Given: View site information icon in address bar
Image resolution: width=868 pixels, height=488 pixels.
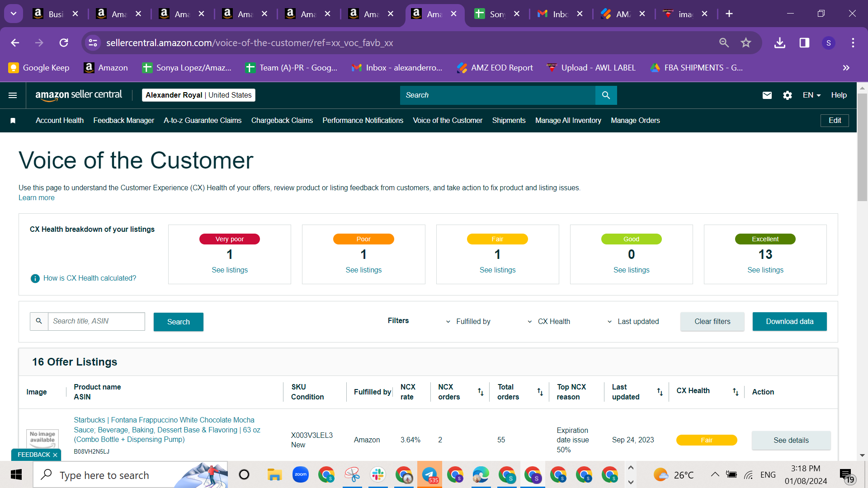Looking at the screenshot, I should pos(93,43).
